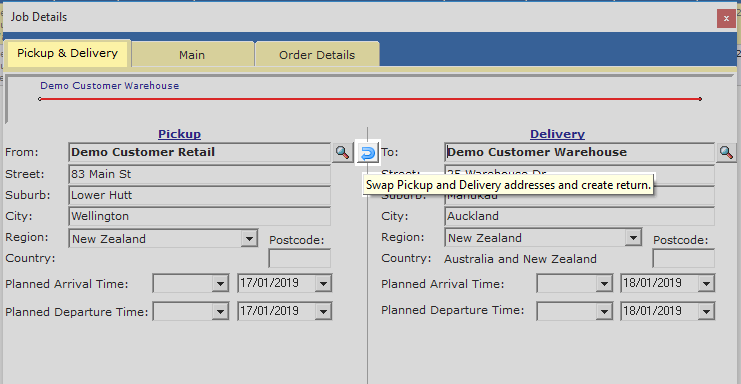Open delivery Planned Arrival date 18/01/2019 dropdown
Image resolution: width=741 pixels, height=384 pixels.
(707, 283)
